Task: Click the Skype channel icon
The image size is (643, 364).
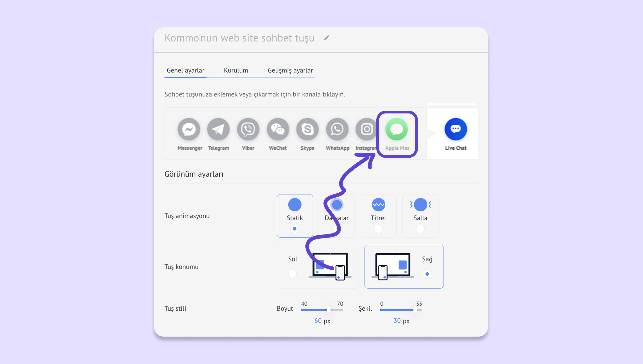Action: 307,129
